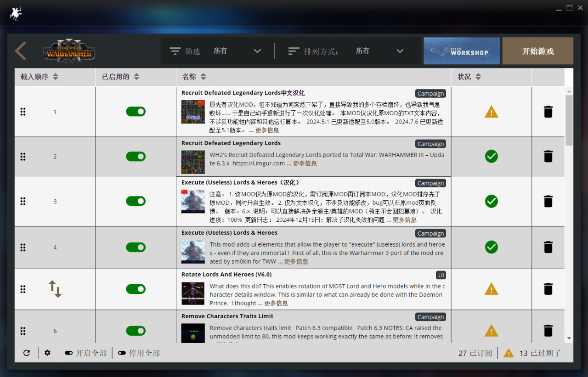588x377 pixels.
Task: Delete Execute (Useless) Lords & Heroes mod in row 4
Action: (x=548, y=247)
